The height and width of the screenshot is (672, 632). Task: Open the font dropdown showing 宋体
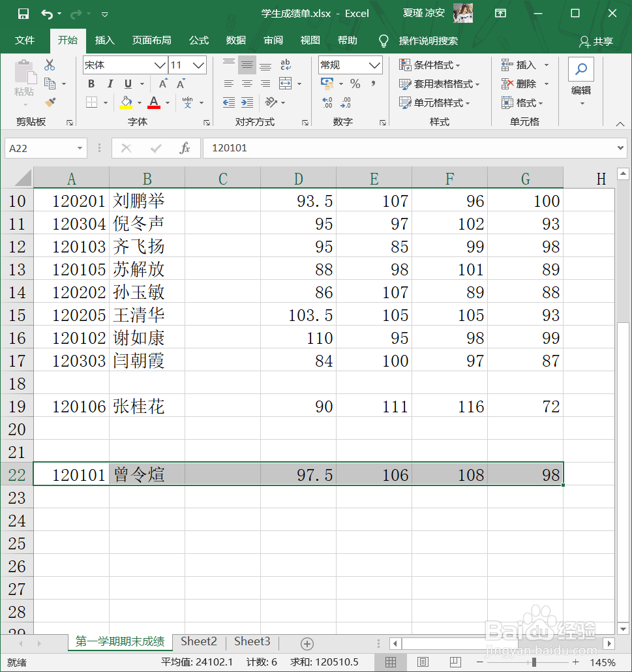[x=124, y=65]
